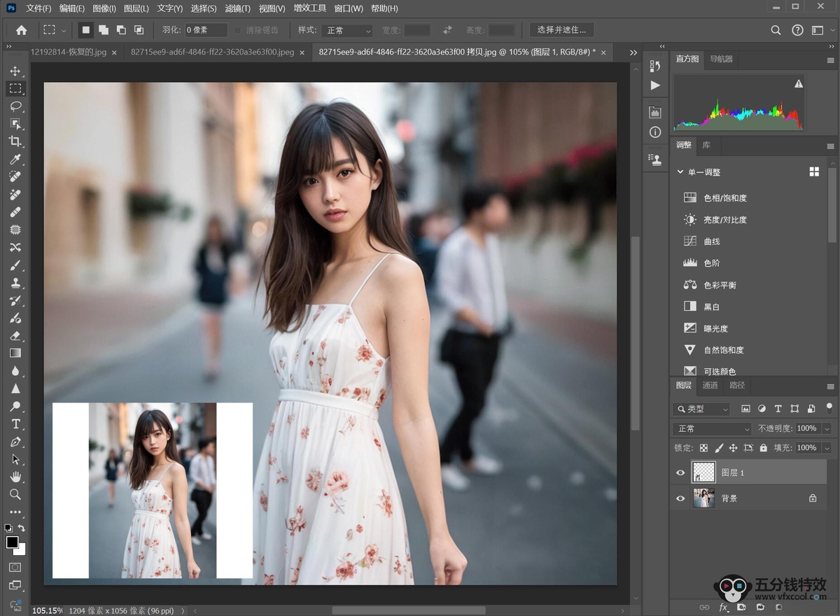This screenshot has height=616, width=840.
Task: Click the 选择并遮住 button
Action: tap(562, 29)
